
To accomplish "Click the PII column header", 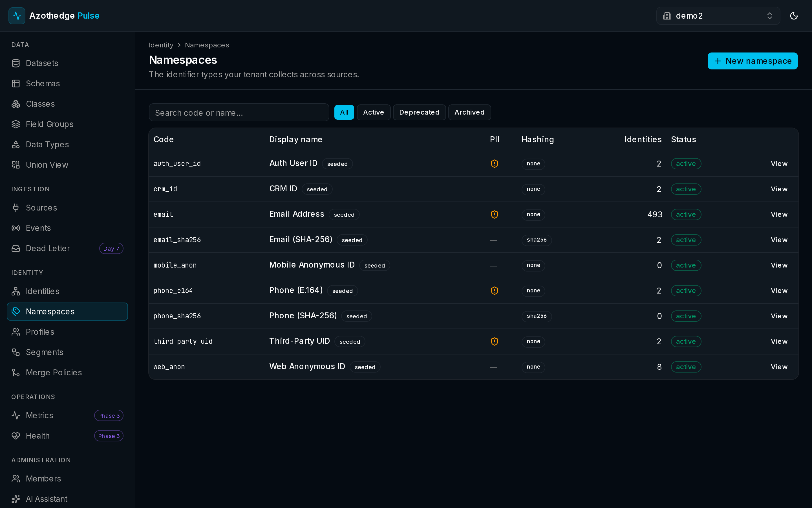I will click(495, 139).
